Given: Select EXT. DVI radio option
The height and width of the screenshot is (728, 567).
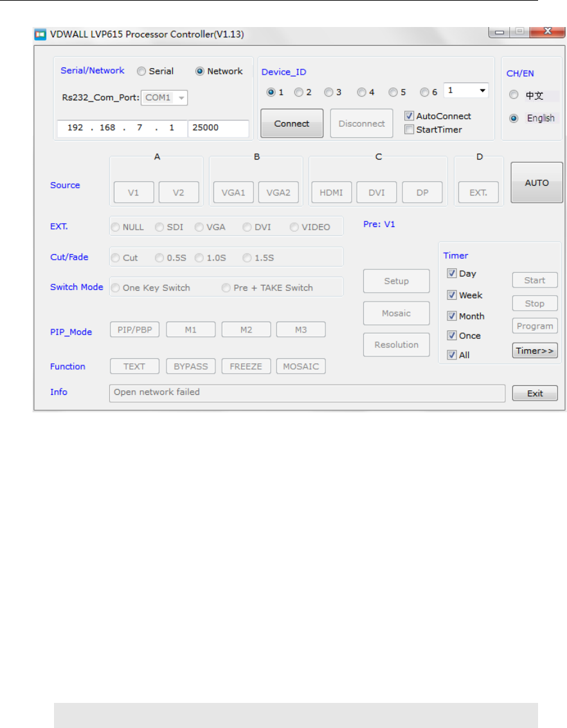Looking at the screenshot, I should pyautogui.click(x=248, y=228).
